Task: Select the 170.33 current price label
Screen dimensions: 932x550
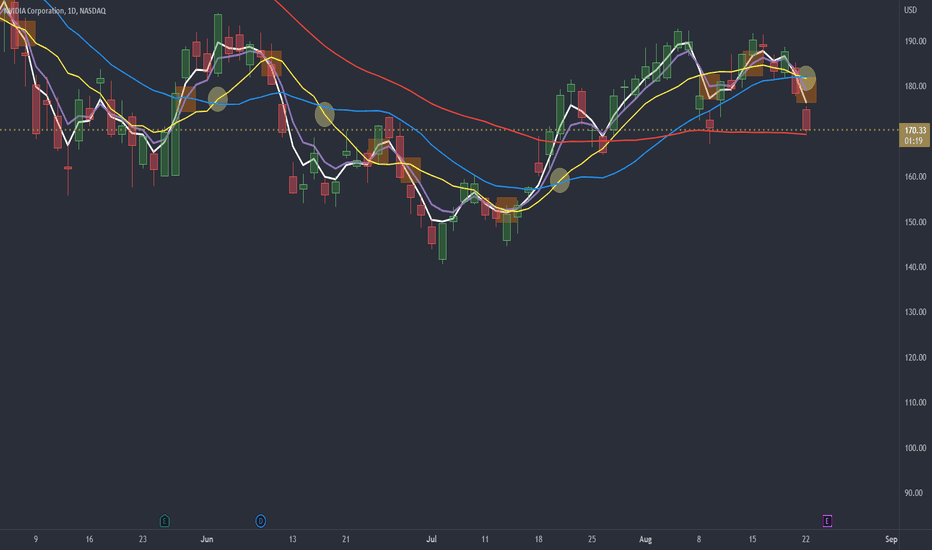Action: pyautogui.click(x=915, y=130)
